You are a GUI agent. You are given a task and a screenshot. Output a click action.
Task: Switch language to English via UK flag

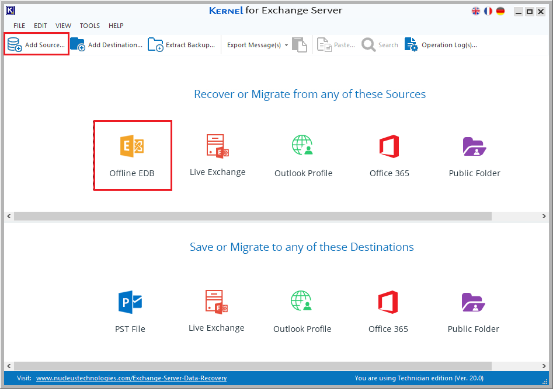coord(476,11)
